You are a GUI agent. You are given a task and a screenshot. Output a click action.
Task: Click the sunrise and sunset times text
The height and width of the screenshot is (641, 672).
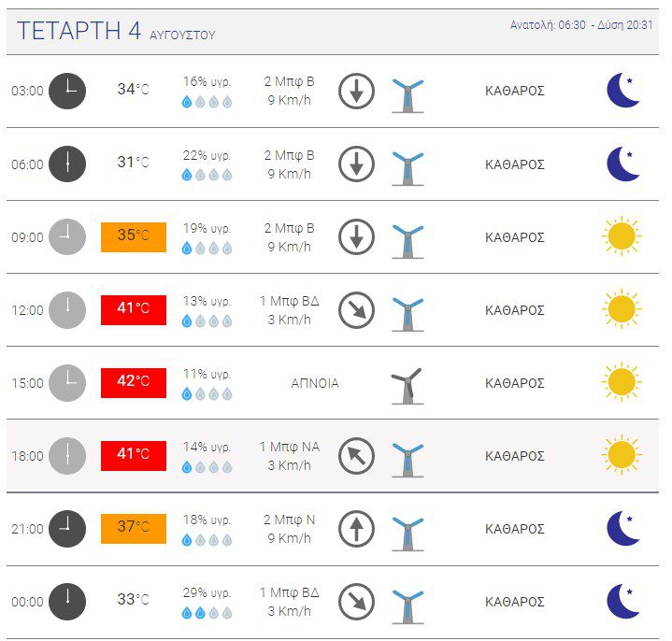pos(581,25)
